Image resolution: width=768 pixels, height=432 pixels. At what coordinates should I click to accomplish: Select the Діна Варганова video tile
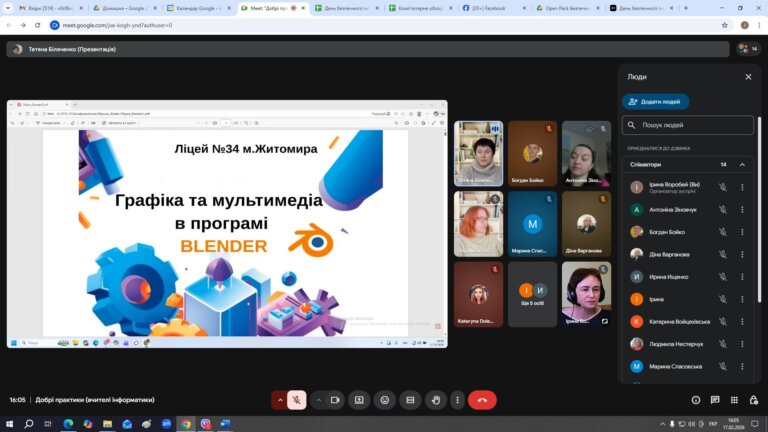586,224
